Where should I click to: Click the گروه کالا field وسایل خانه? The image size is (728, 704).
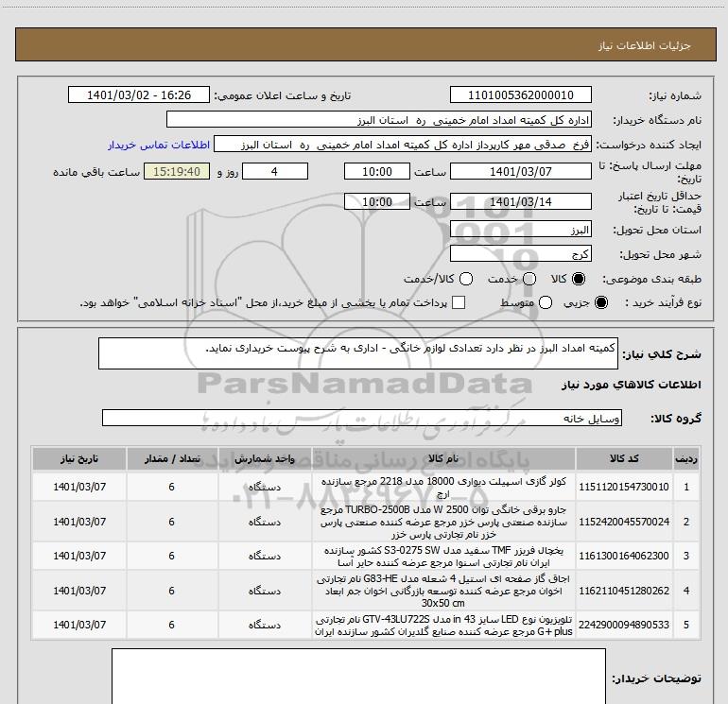(x=362, y=418)
